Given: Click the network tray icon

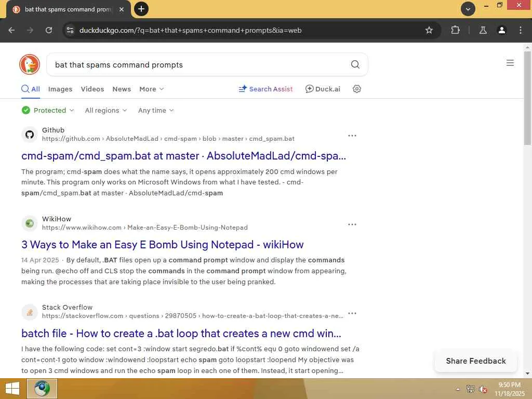Looking at the screenshot, I should click(470, 389).
